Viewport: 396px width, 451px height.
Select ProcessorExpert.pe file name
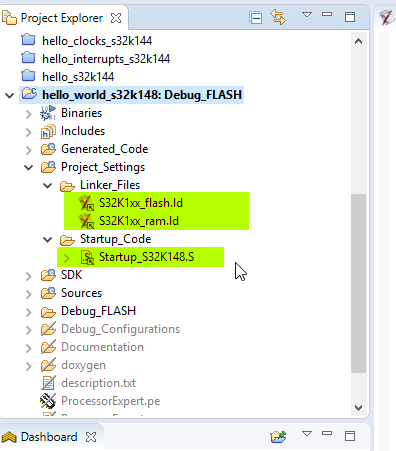111,401
